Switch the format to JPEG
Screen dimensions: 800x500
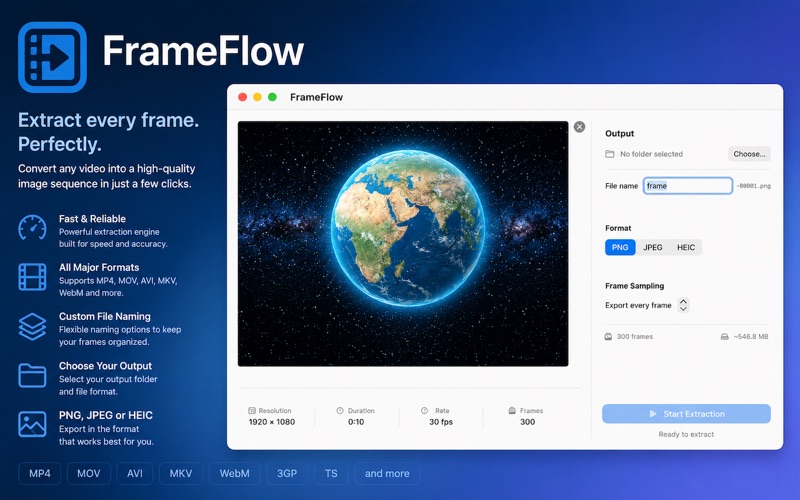(653, 247)
